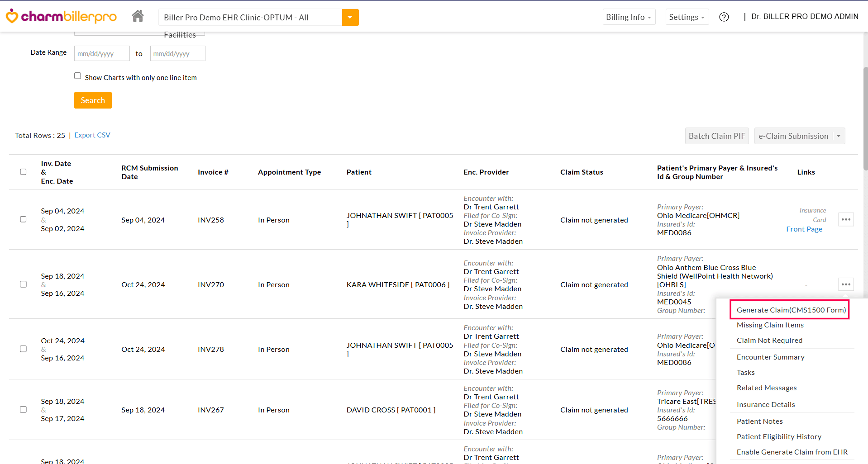The width and height of the screenshot is (868, 464).
Task: Click the orange Search button
Action: click(93, 100)
